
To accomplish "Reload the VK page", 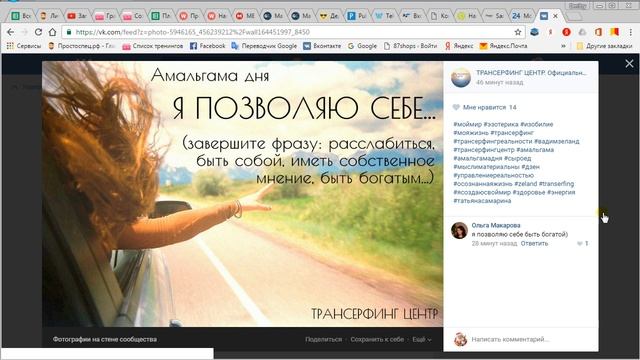I will coord(38,32).
